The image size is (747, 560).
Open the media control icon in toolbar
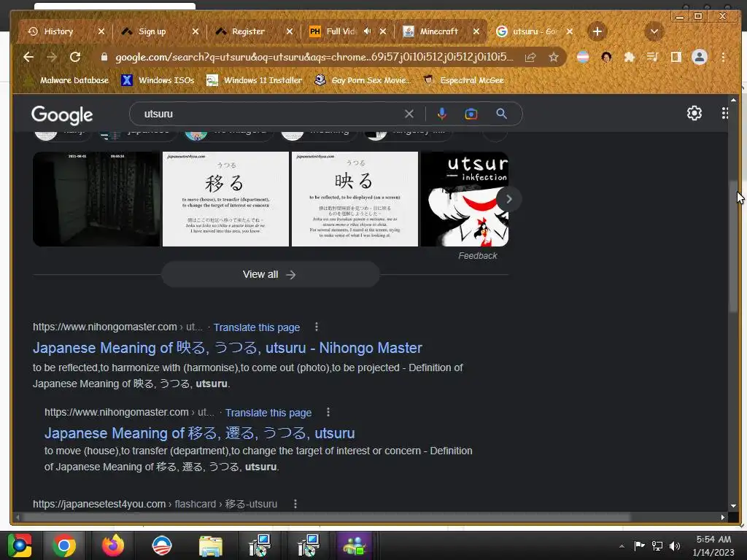coord(653,57)
